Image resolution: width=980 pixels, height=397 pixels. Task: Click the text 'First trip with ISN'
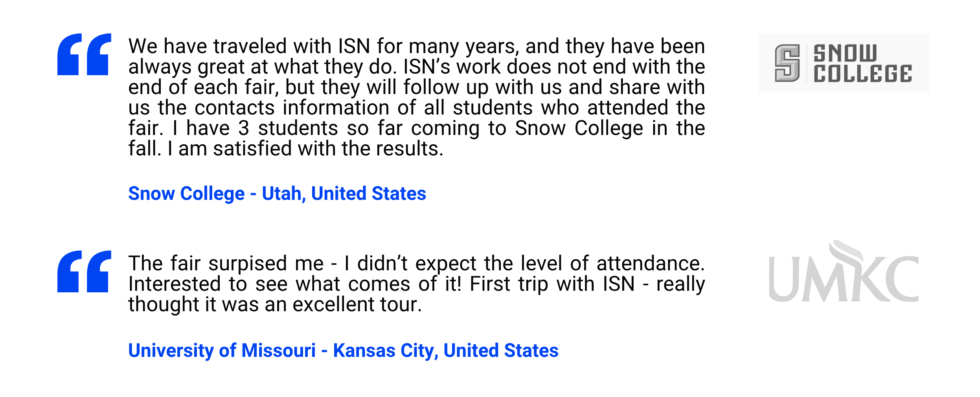click(x=552, y=284)
